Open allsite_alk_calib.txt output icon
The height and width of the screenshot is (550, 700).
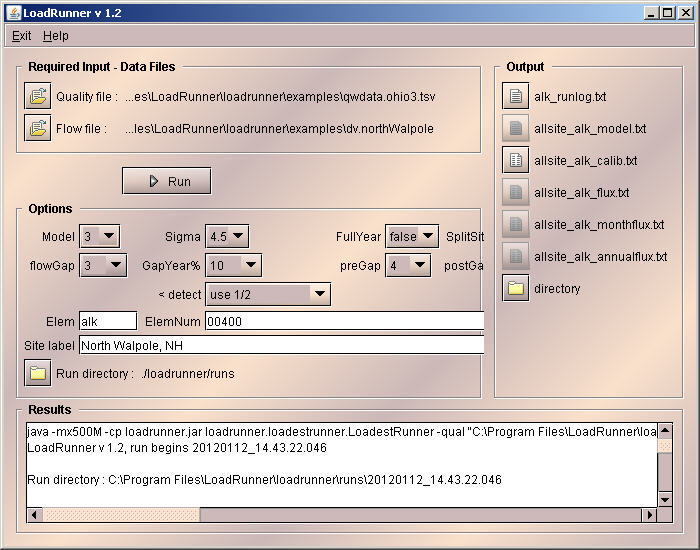tap(516, 160)
